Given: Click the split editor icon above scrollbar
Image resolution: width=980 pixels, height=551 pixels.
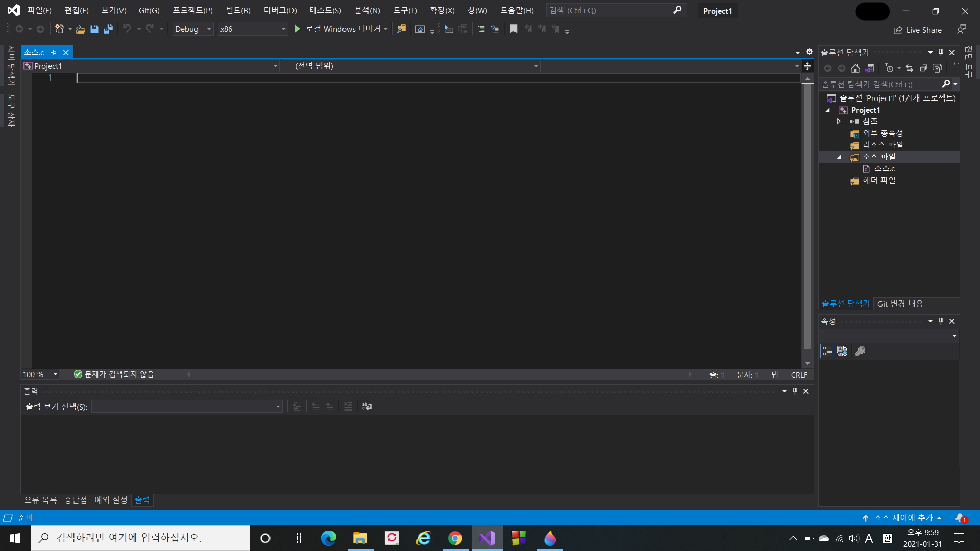Looking at the screenshot, I should pos(807,66).
